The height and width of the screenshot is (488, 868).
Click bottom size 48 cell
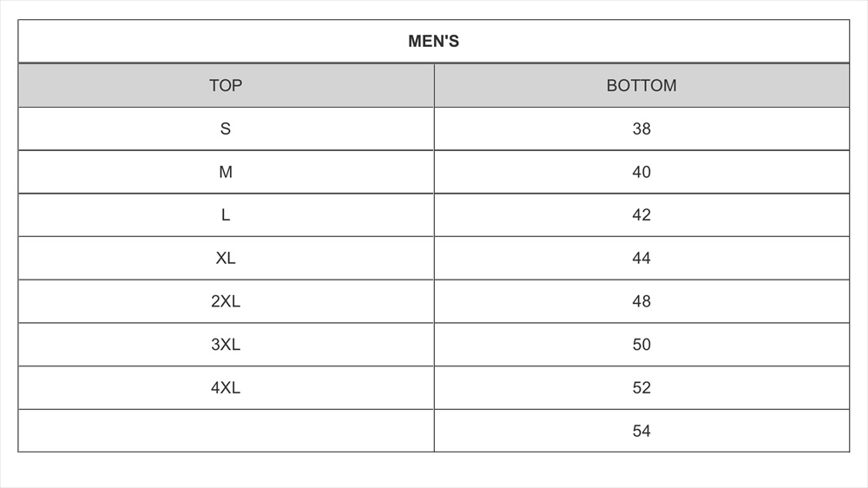[641, 301]
